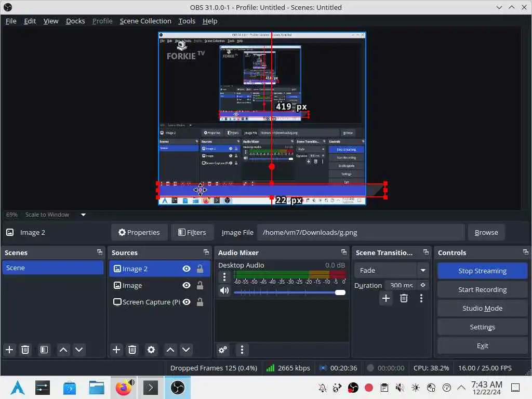532x399 pixels.
Task: Open Firefox from the taskbar
Action: (124, 388)
